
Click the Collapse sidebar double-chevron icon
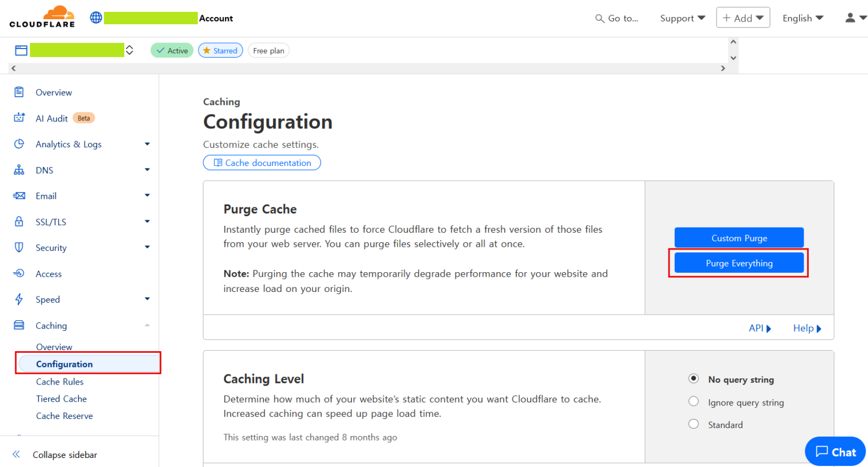tap(16, 455)
